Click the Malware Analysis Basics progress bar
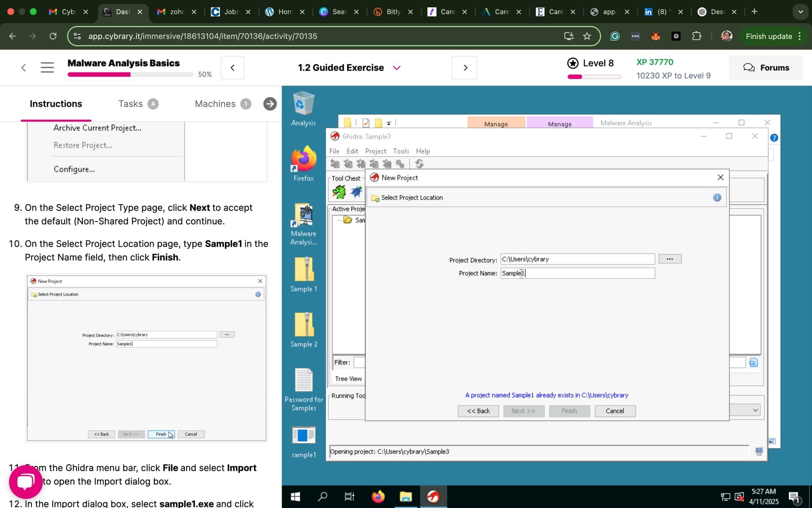812x508 pixels. point(130,75)
